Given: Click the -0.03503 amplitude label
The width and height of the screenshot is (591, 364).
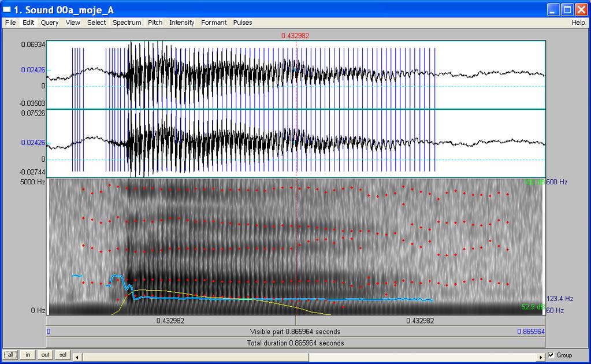Looking at the screenshot, I should (32, 103).
